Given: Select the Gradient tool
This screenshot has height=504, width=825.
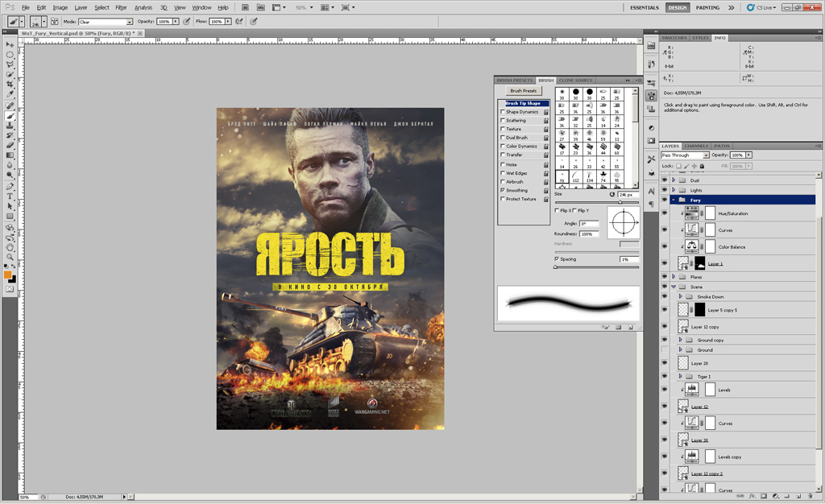Looking at the screenshot, I should click(x=10, y=155).
